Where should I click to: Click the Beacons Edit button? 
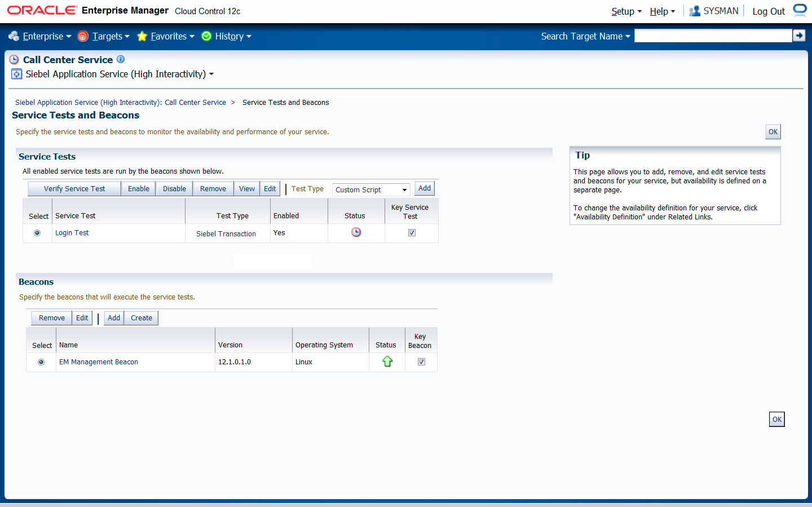click(x=82, y=318)
